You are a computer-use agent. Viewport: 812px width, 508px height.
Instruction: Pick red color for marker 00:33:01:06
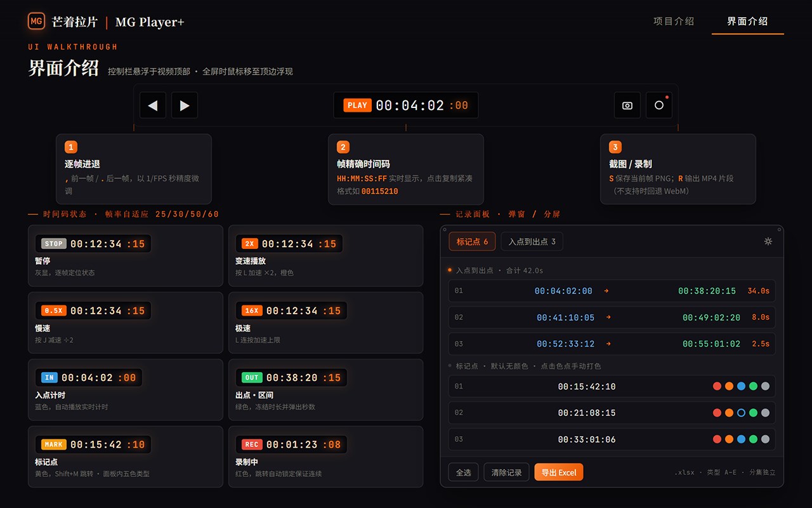click(x=717, y=439)
